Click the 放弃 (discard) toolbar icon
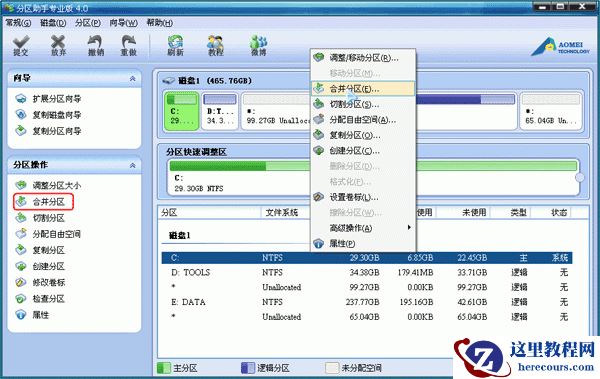 click(58, 46)
